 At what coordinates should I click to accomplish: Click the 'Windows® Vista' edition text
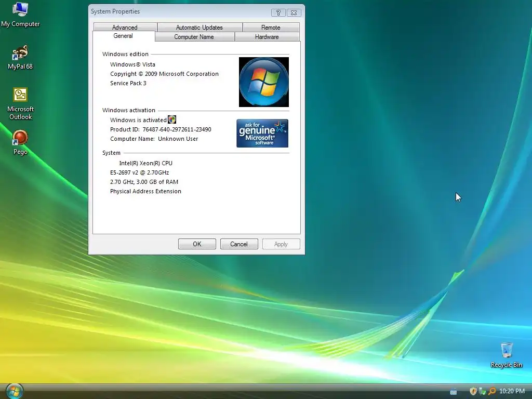pos(132,64)
